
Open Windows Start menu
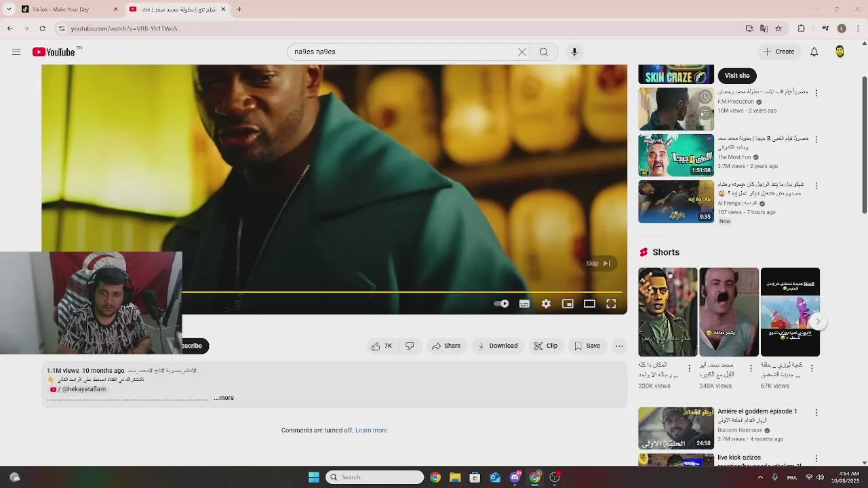coord(314,477)
